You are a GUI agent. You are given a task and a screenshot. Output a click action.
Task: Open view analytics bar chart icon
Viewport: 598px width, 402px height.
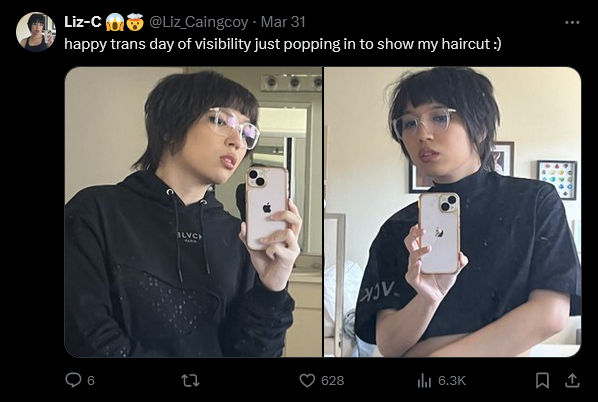coord(424,380)
